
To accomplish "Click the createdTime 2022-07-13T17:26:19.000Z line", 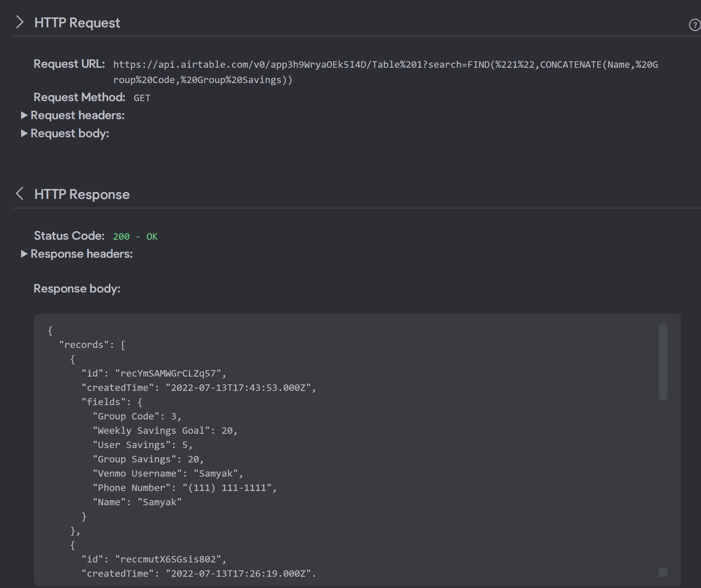I will [199, 574].
